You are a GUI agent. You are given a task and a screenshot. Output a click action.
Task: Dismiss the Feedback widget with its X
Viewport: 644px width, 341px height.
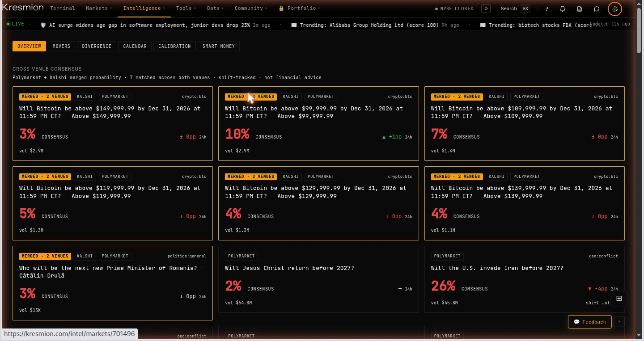pos(619,321)
